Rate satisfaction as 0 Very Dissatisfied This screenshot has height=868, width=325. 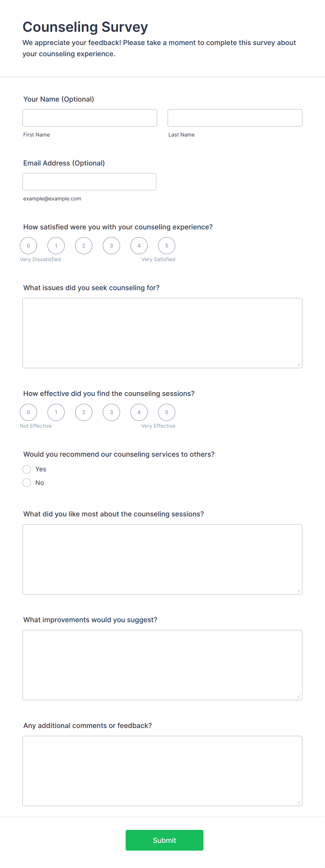pyautogui.click(x=28, y=245)
